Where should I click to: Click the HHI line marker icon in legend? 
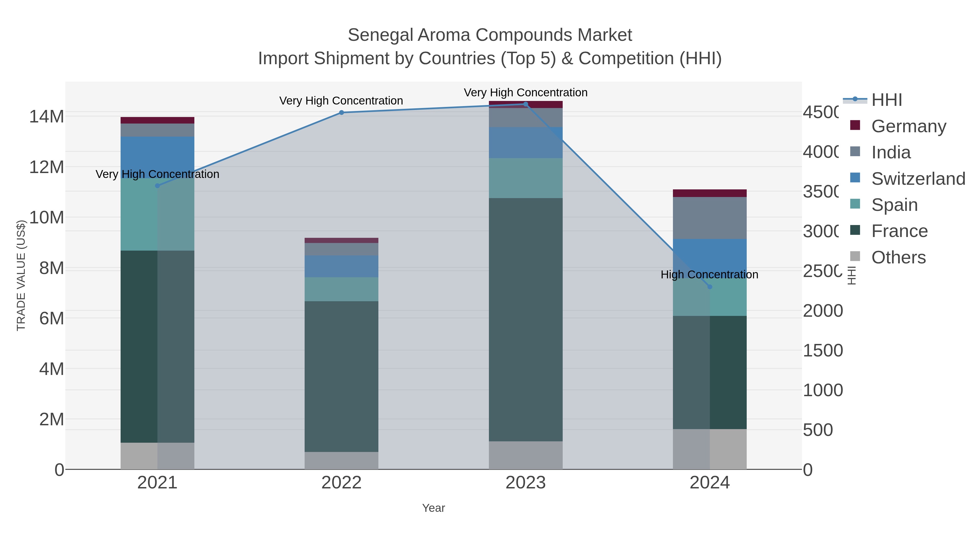point(855,99)
